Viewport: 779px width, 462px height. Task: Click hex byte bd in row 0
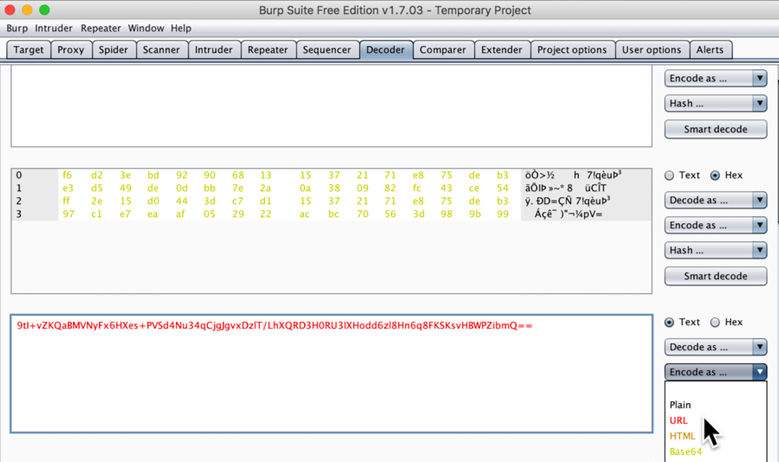tap(153, 175)
